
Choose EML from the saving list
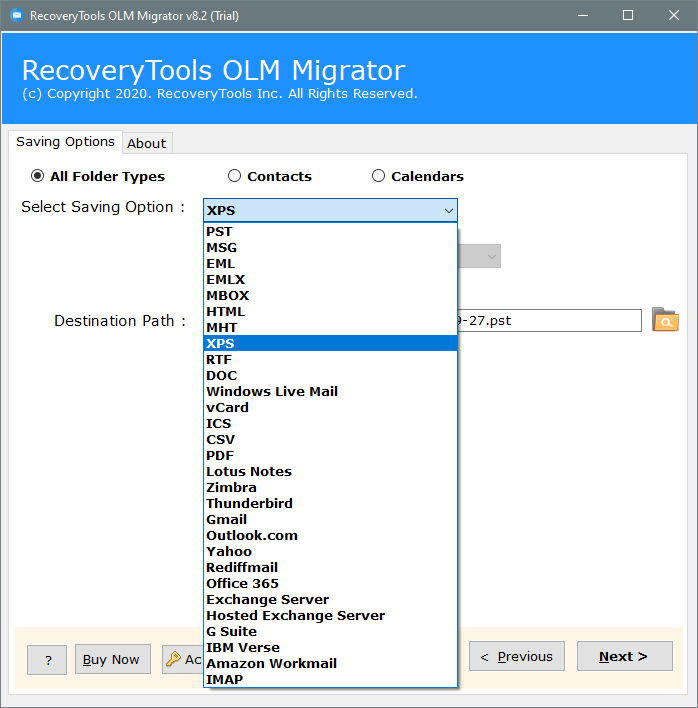point(330,264)
